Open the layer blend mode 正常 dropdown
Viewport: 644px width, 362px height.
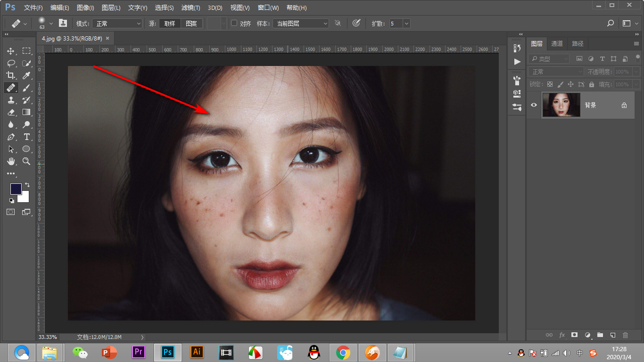pos(556,72)
